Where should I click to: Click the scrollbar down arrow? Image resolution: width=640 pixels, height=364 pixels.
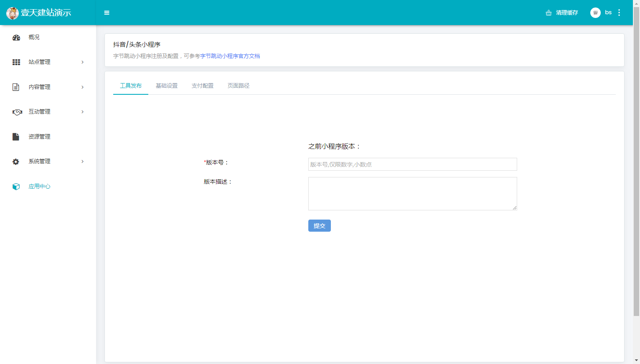(636, 360)
